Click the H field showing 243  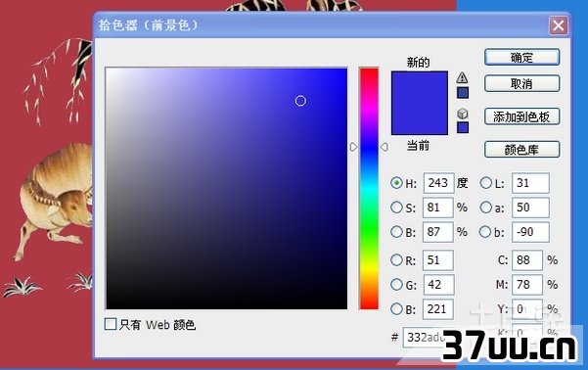(x=438, y=183)
